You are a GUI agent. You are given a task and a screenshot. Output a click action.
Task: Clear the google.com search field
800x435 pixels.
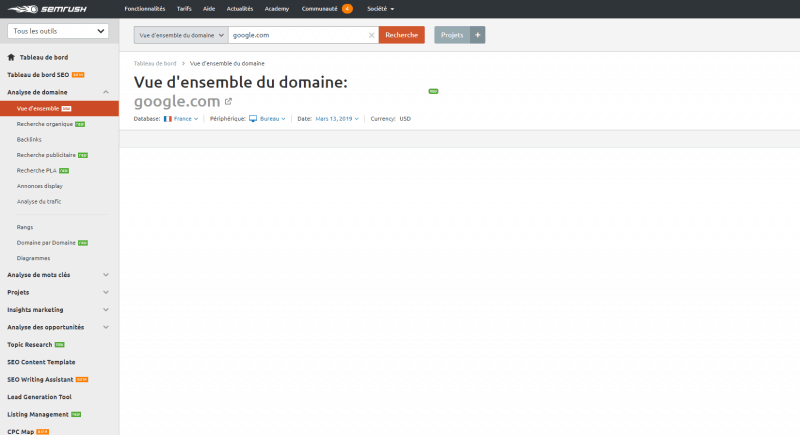point(371,35)
